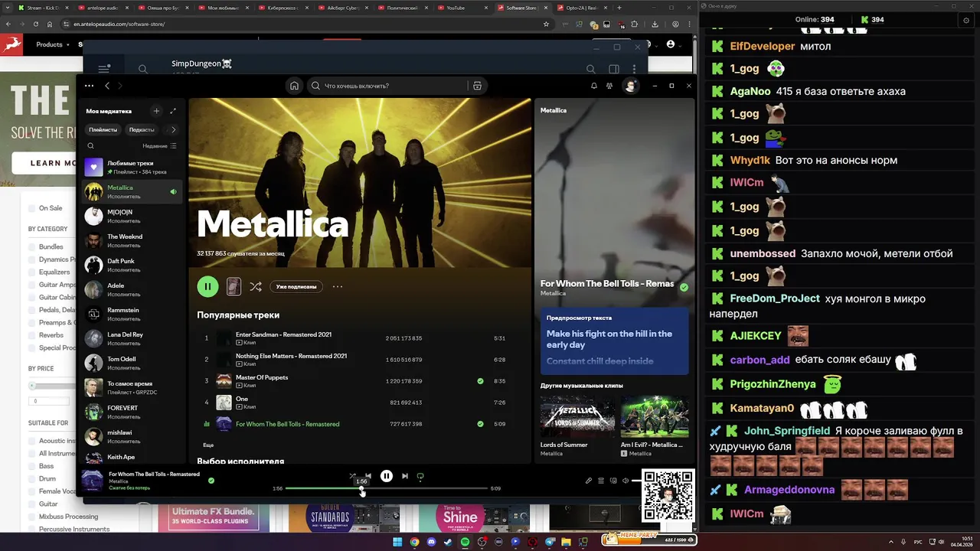This screenshot has width=980, height=551.
Task: Reload the Antelope Audio page
Action: [x=36, y=24]
